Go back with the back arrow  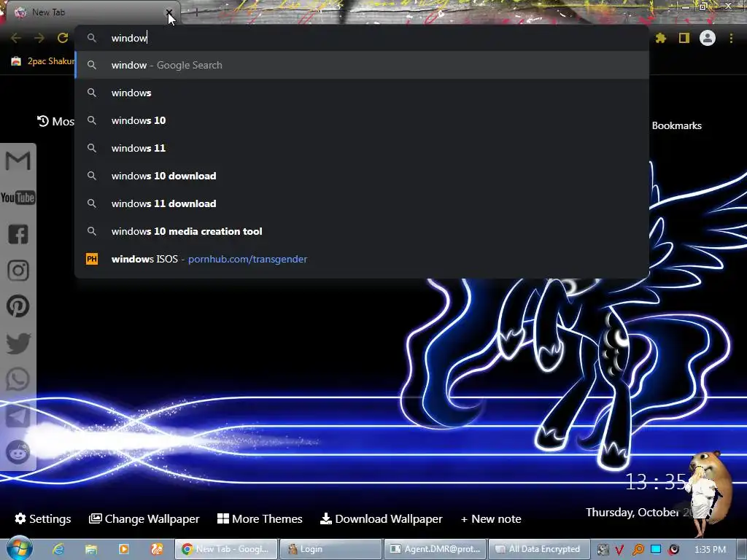coord(16,38)
